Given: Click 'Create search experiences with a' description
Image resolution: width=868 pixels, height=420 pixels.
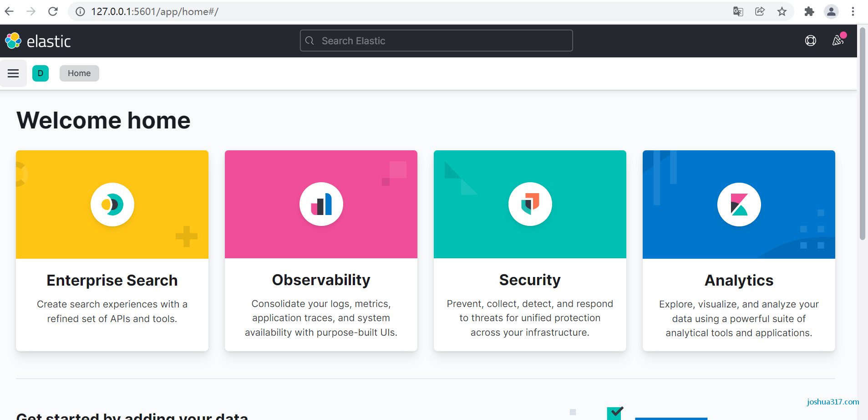Looking at the screenshot, I should click(112, 304).
